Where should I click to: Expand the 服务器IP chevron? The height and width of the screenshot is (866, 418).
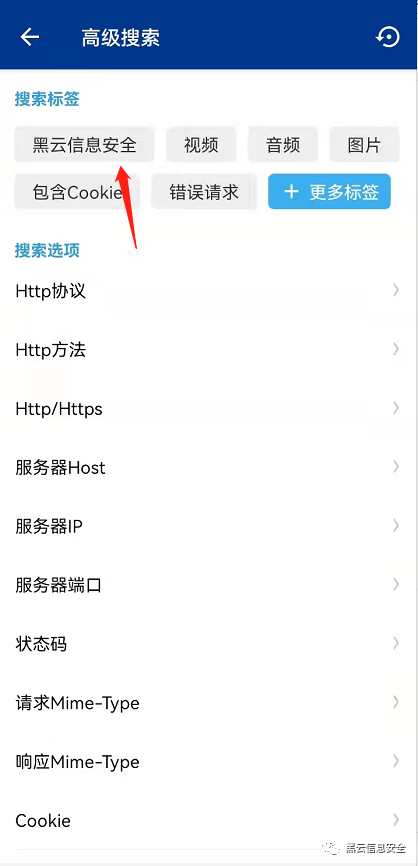(396, 526)
